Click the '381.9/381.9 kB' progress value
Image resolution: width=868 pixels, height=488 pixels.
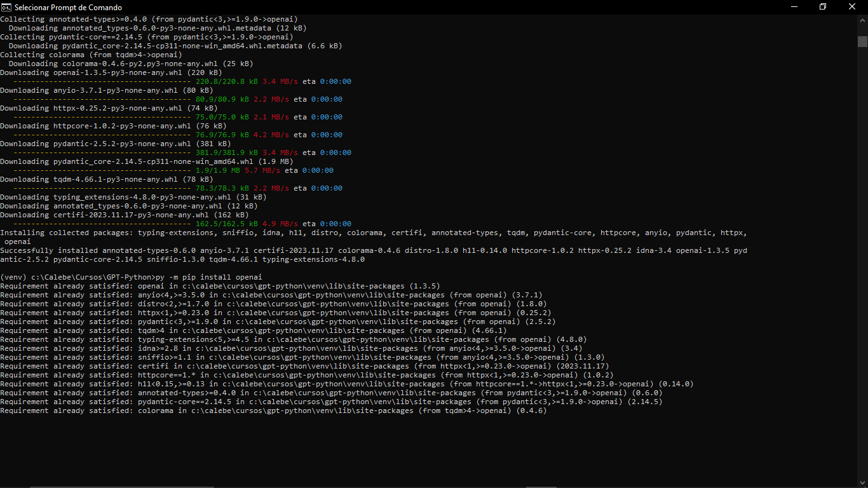click(227, 152)
